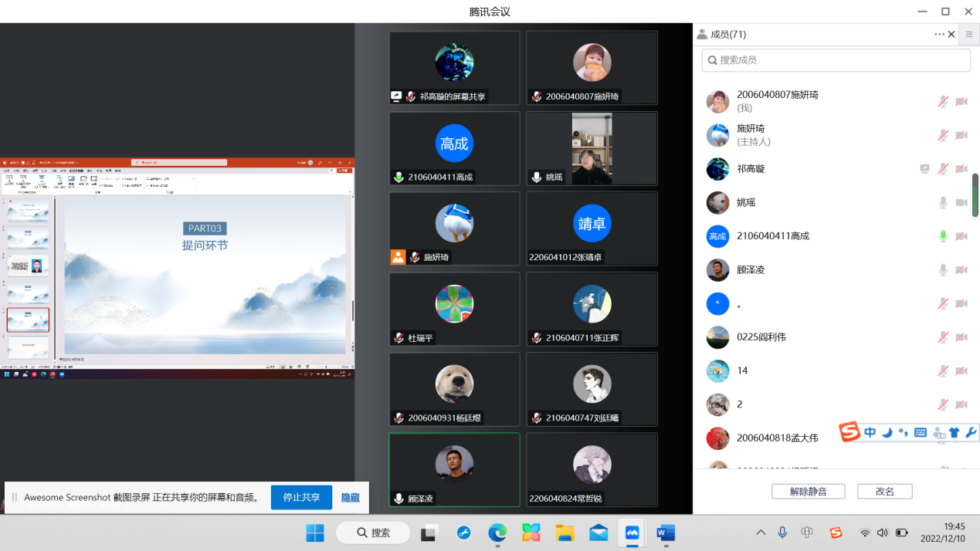This screenshot has width=980, height=551.
Task: Click the Sogou wrench toolbox icon
Action: coord(971,433)
